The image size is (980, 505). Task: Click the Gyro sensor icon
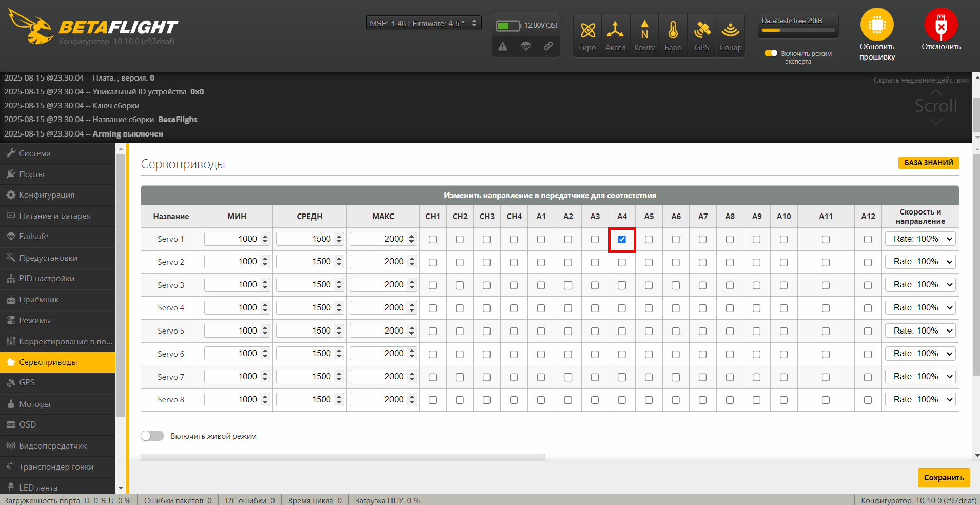pyautogui.click(x=587, y=31)
